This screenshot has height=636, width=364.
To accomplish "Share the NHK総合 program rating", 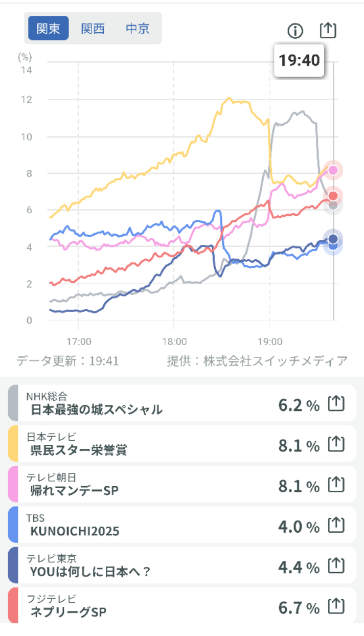I will (x=336, y=404).
